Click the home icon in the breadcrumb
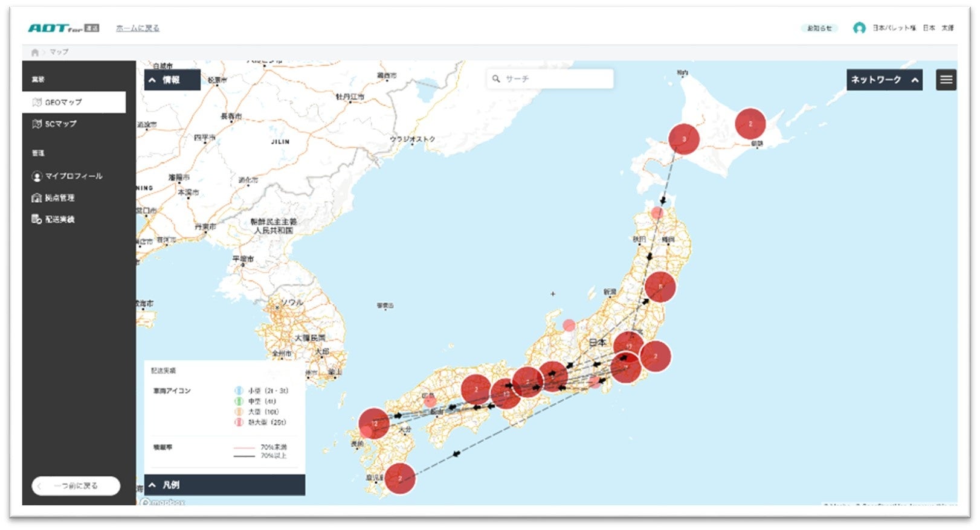 [x=35, y=53]
